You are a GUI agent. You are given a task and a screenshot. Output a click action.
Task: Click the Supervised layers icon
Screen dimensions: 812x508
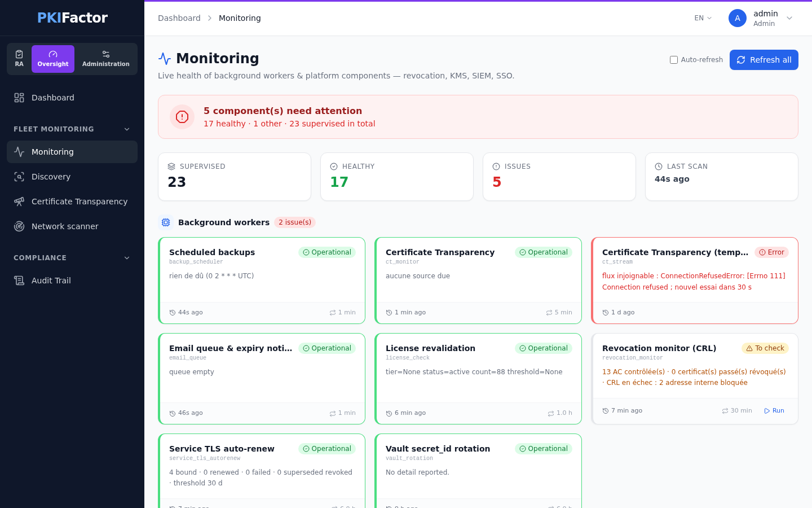pos(171,167)
